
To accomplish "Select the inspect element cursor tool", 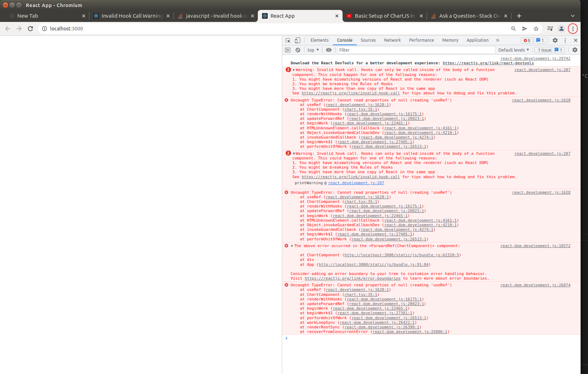I will tap(287, 40).
